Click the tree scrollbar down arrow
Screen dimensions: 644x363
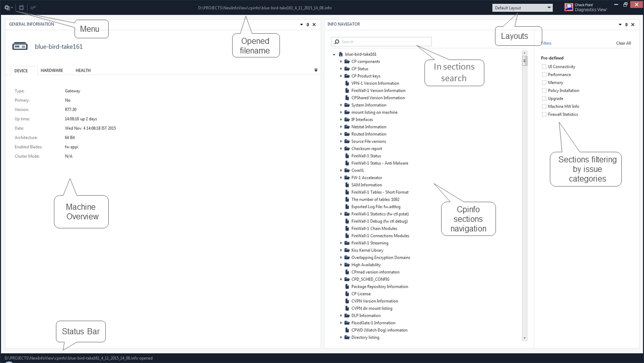[525, 338]
